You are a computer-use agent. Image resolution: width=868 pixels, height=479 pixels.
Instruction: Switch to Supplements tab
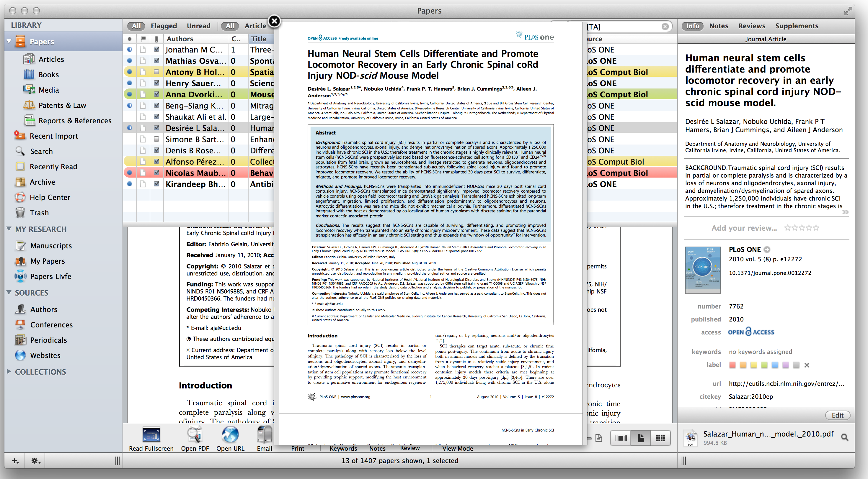(797, 26)
